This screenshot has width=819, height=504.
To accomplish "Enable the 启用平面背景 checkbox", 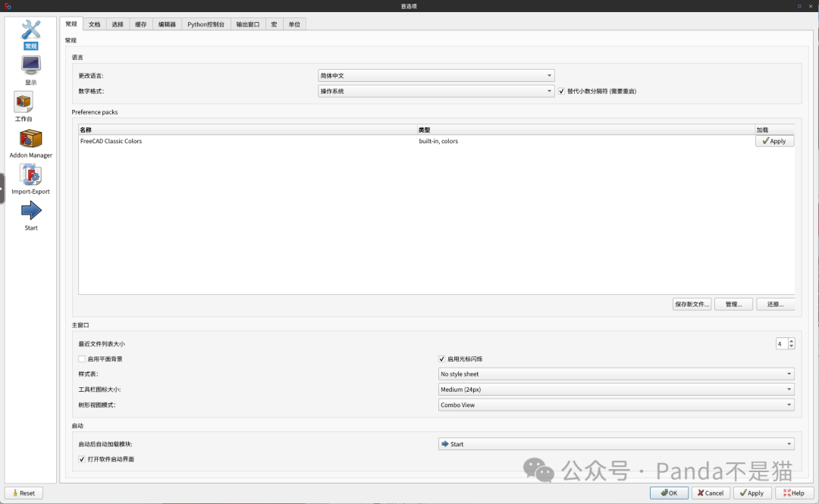I will 82,358.
